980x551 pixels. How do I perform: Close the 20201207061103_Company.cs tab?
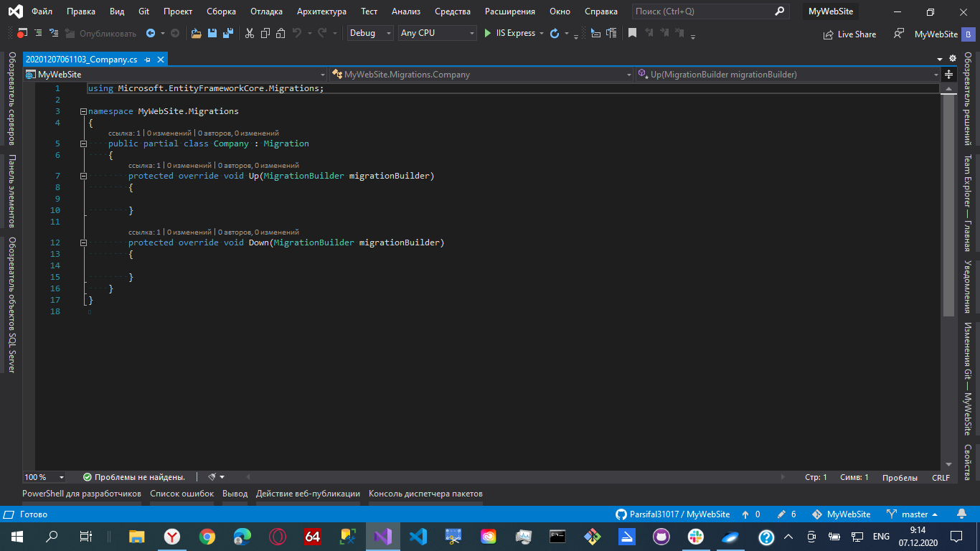tap(161, 60)
